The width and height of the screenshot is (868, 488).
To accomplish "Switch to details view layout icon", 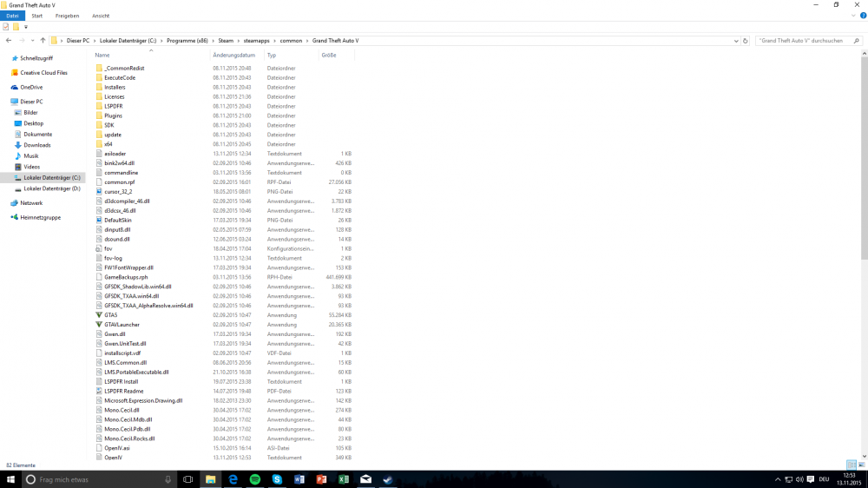I will (852, 465).
